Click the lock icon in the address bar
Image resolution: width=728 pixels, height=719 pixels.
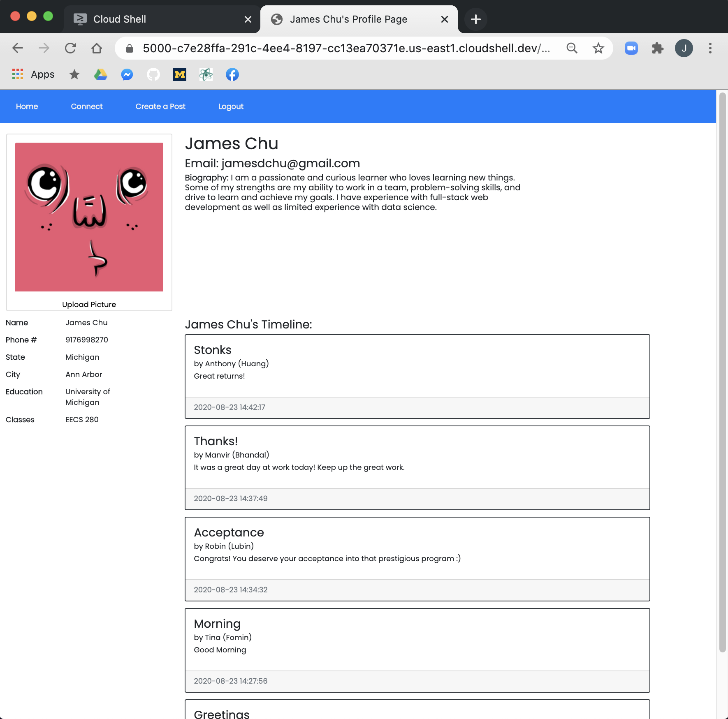pos(130,49)
